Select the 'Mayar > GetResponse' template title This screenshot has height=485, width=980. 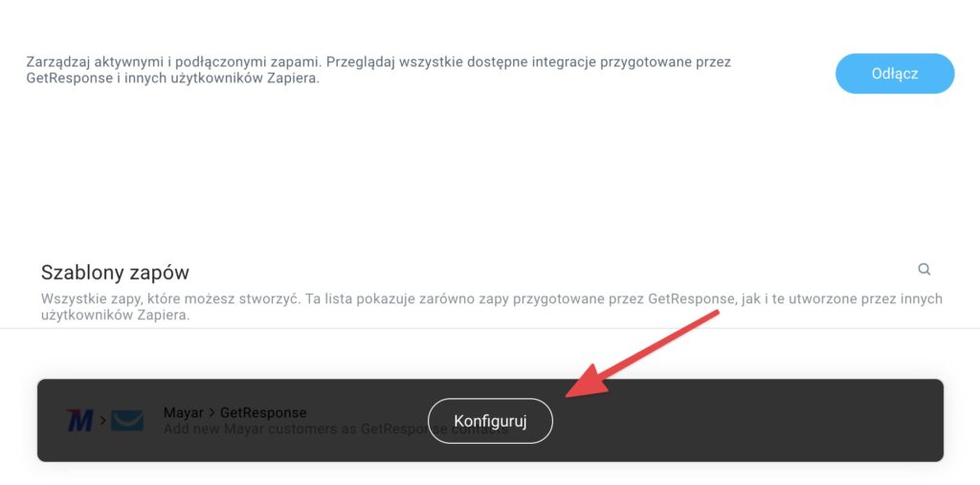coord(235,412)
